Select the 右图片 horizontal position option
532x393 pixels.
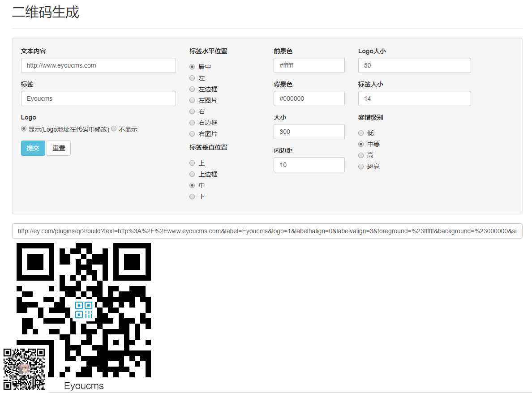(192, 133)
